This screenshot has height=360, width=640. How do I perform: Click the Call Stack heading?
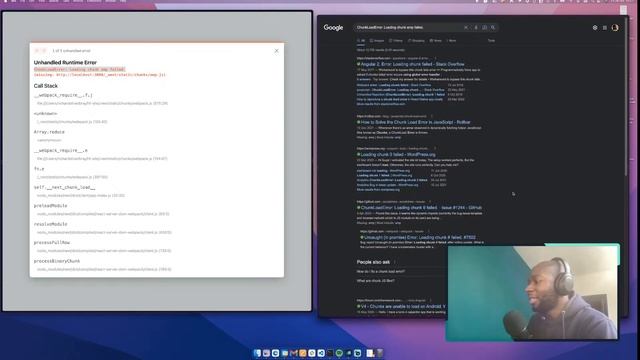point(46,86)
